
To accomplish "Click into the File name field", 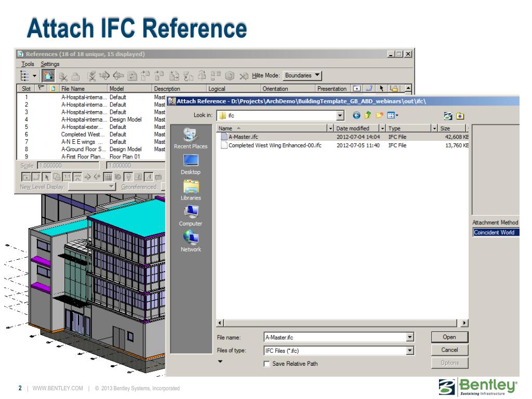I will tap(335, 337).
